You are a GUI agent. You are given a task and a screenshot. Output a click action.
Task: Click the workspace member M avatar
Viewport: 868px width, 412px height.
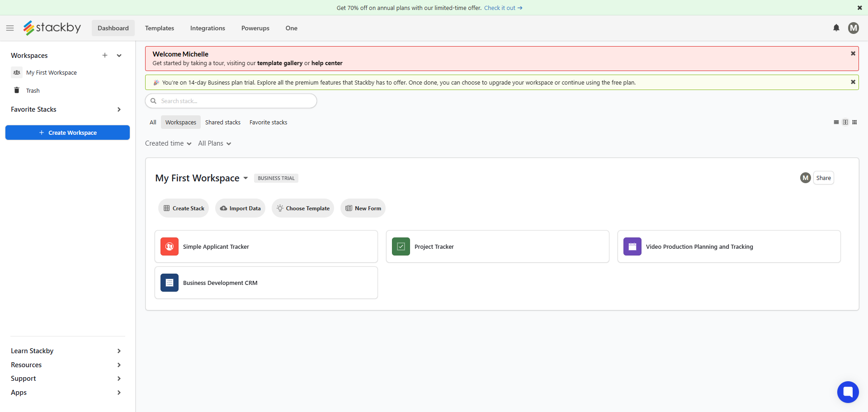click(x=805, y=178)
